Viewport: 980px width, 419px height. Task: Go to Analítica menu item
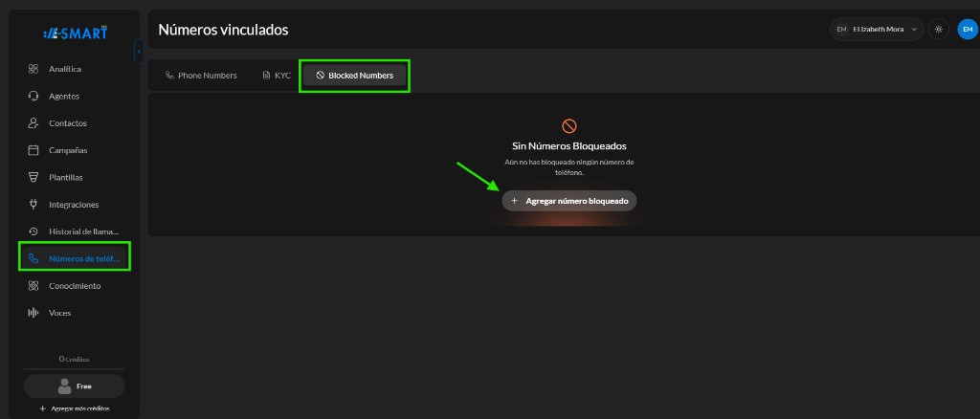pyautogui.click(x=65, y=69)
